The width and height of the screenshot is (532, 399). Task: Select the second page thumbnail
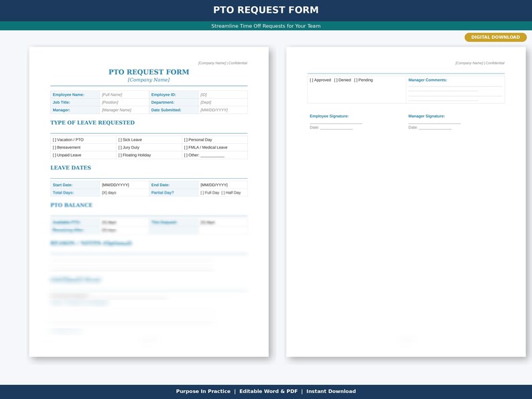click(x=406, y=202)
